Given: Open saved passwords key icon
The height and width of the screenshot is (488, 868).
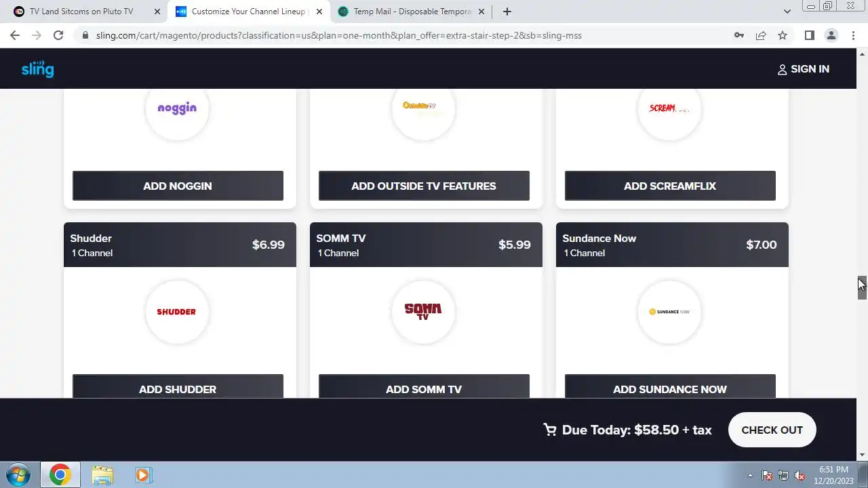Looking at the screenshot, I should pyautogui.click(x=739, y=35).
